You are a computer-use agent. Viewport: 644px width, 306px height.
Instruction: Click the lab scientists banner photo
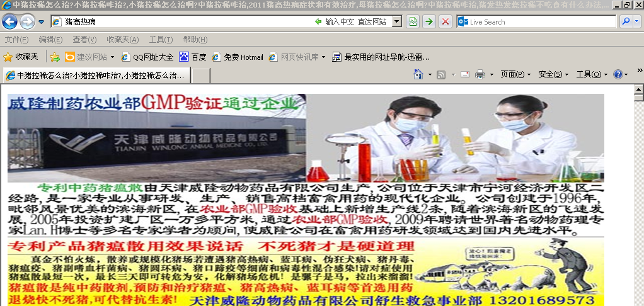455,139
